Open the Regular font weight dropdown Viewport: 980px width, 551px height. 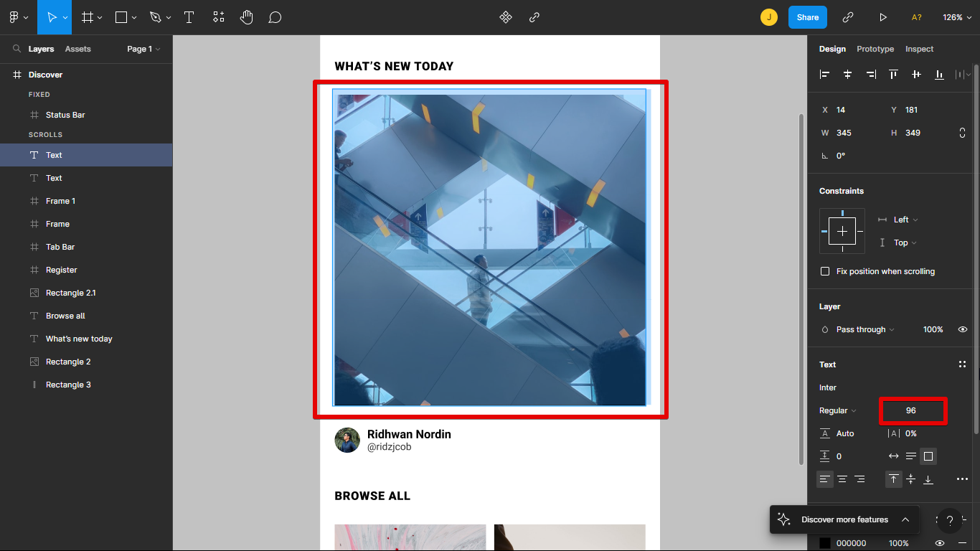click(x=838, y=410)
